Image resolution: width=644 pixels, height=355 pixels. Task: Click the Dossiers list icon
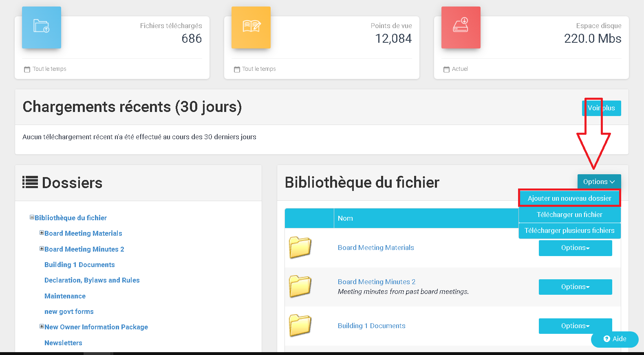(30, 182)
